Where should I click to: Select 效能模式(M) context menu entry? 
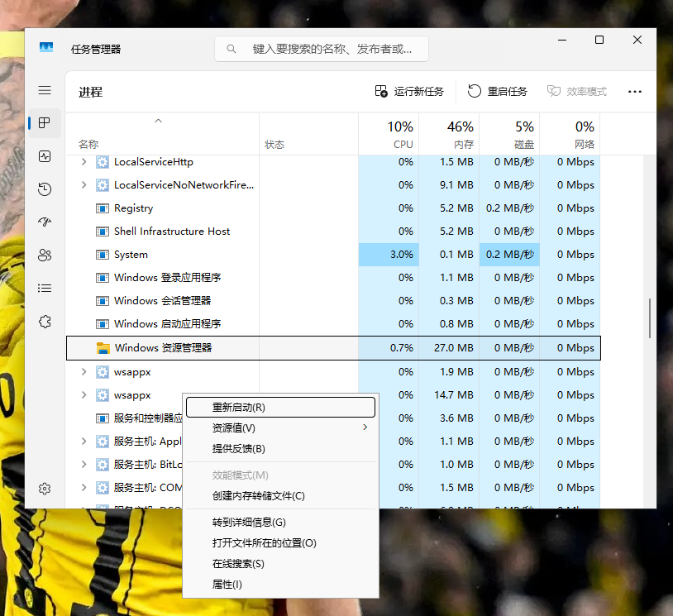pyautogui.click(x=281, y=475)
